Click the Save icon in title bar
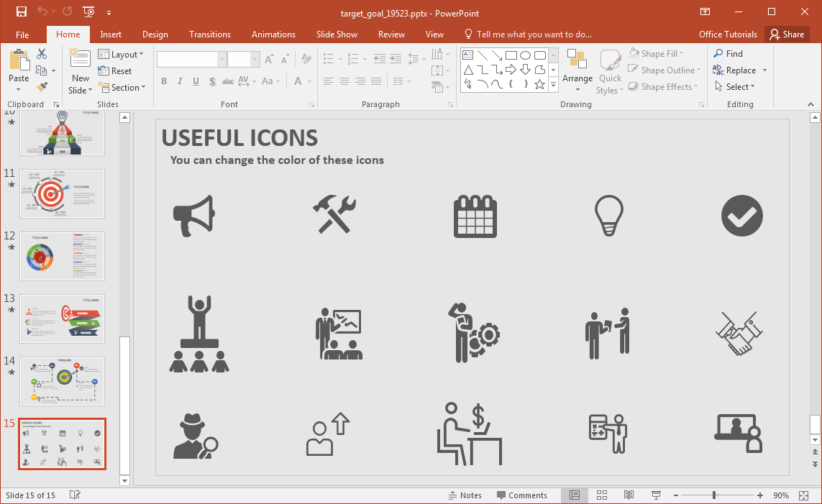The height and width of the screenshot is (504, 822). coord(21,12)
